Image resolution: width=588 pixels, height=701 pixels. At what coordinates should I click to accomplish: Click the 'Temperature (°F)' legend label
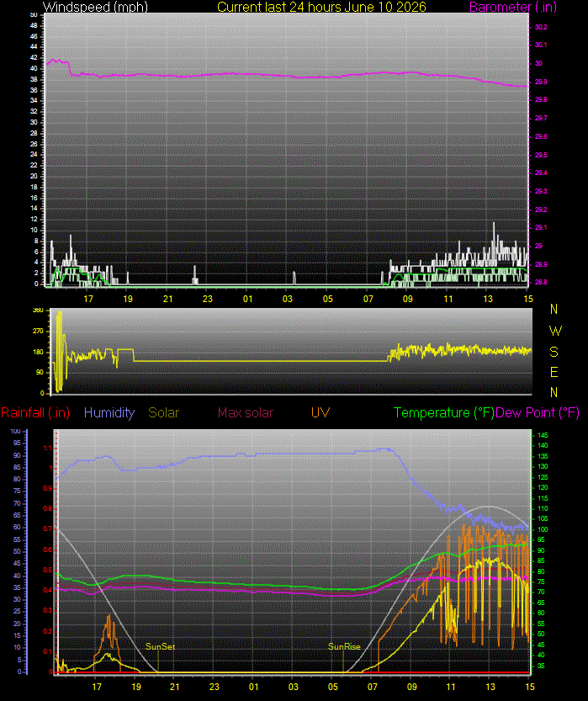(444, 412)
